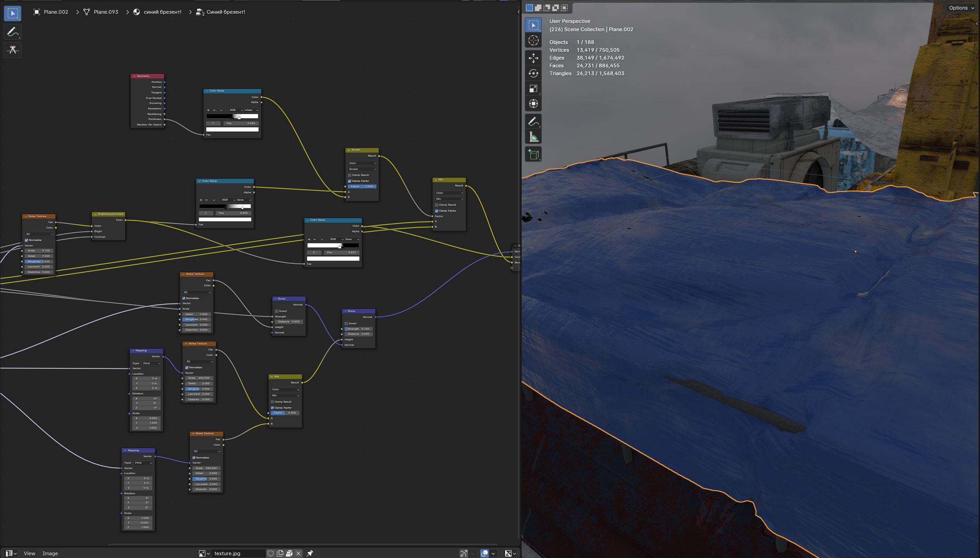Open the Mapping Type Point dropdown
This screenshot has height=558, width=980.
tap(151, 363)
